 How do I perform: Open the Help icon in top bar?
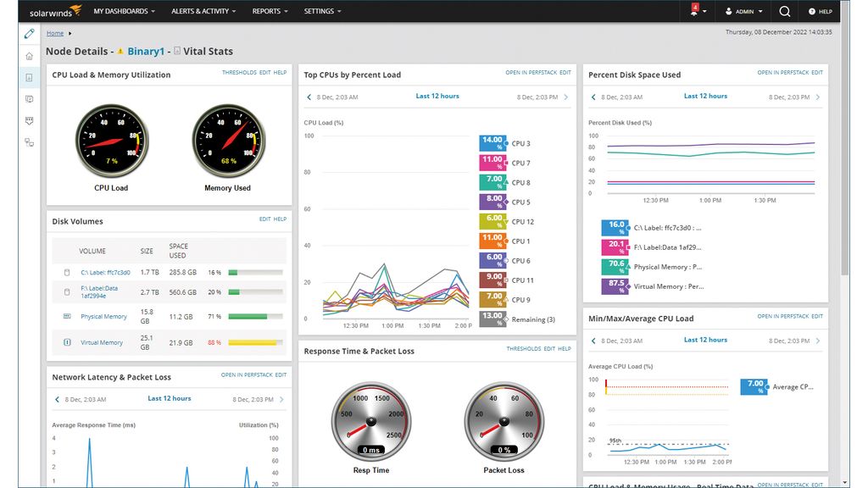click(820, 11)
